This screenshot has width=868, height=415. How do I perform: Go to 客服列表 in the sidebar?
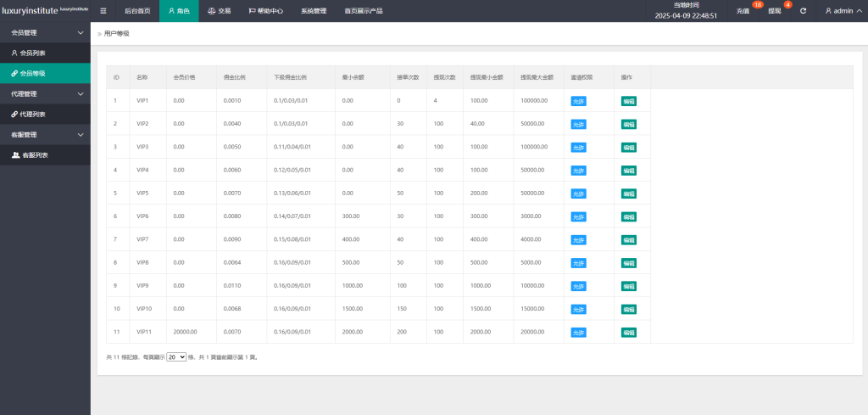[x=45, y=155]
